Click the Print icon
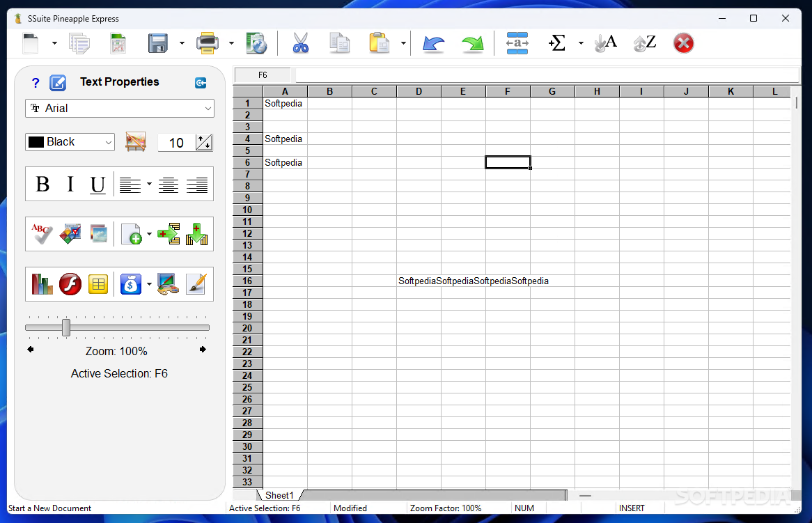Viewport: 812px width, 523px height. pos(207,43)
